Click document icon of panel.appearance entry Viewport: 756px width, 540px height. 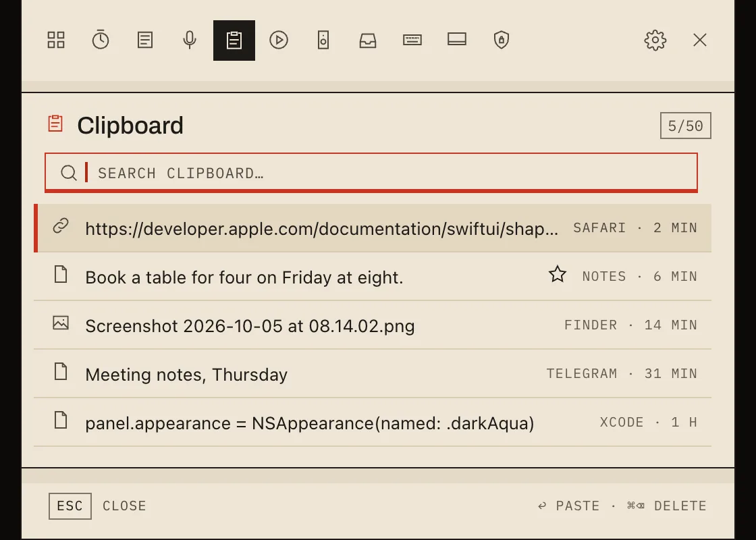[x=61, y=421]
